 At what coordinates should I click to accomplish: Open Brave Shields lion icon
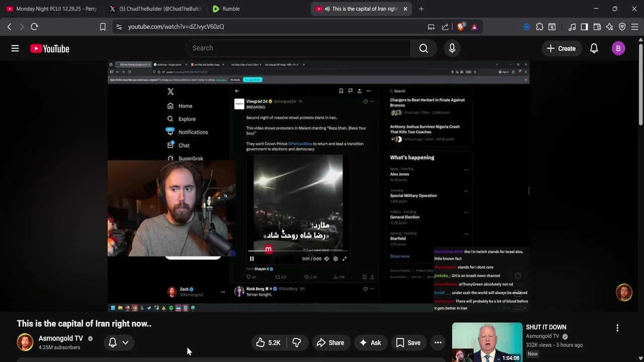pos(460,27)
